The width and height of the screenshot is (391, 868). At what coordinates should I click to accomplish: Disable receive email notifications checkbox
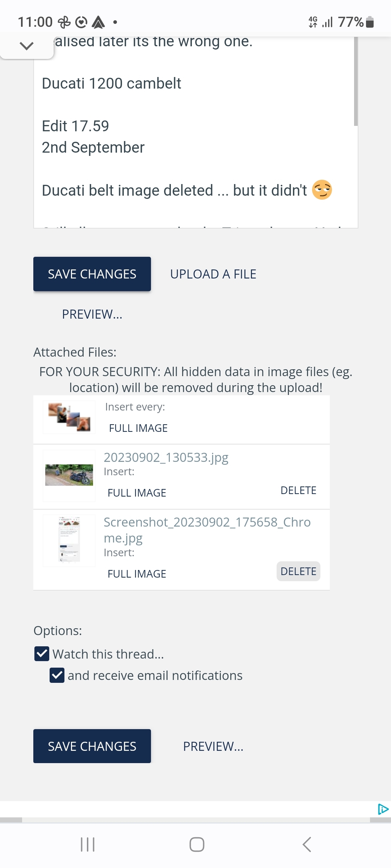click(57, 675)
